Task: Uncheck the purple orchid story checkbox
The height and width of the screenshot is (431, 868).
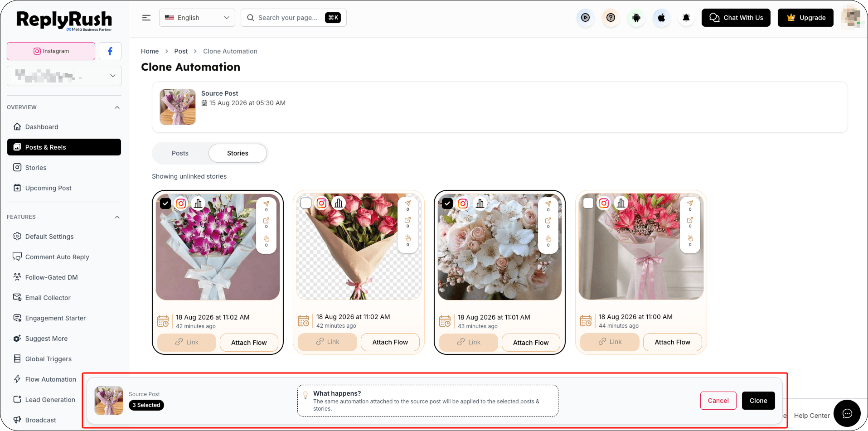Action: (165, 203)
